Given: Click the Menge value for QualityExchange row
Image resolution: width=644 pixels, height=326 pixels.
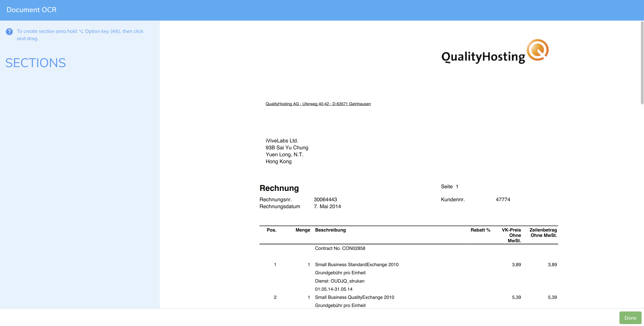Looking at the screenshot, I should 309,297.
